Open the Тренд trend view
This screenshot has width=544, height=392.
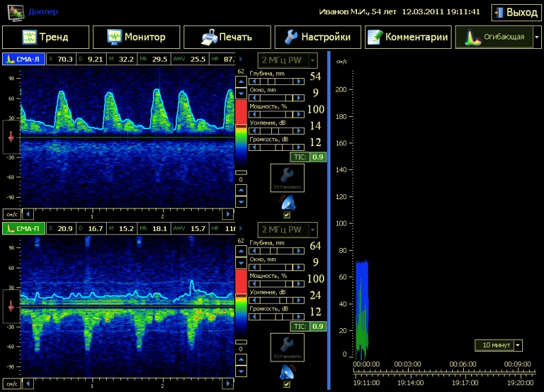tap(45, 37)
